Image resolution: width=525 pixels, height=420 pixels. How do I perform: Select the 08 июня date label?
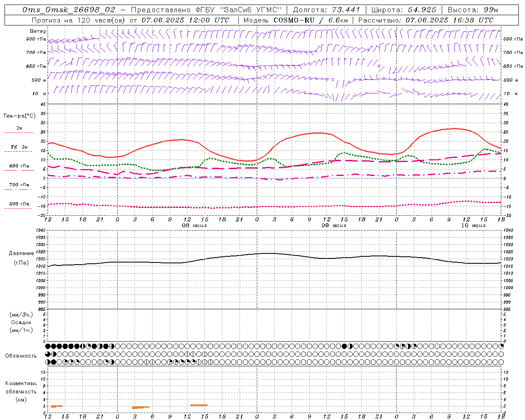194,226
